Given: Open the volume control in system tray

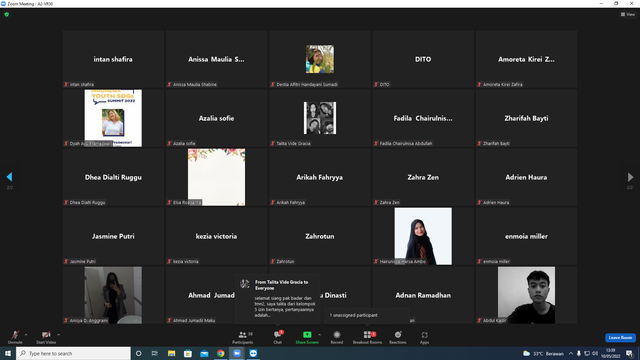Looking at the screenshot, I should [595, 353].
